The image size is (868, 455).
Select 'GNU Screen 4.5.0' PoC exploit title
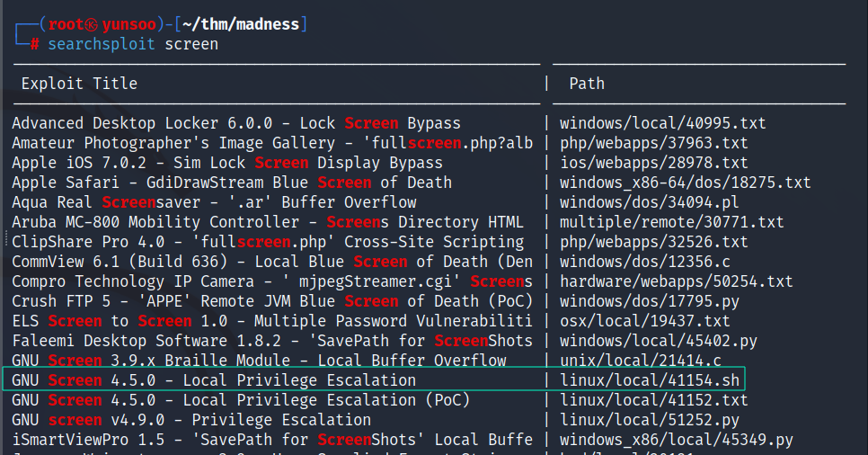(x=241, y=400)
